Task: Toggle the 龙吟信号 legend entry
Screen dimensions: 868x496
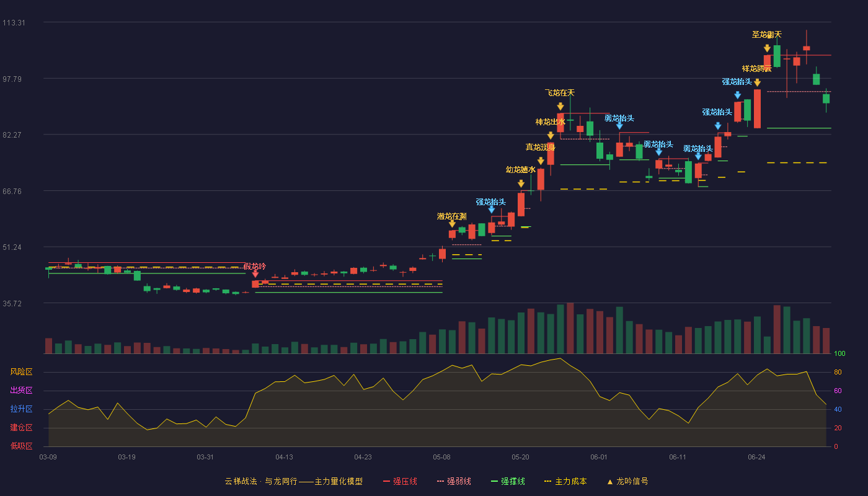Action: point(627,481)
